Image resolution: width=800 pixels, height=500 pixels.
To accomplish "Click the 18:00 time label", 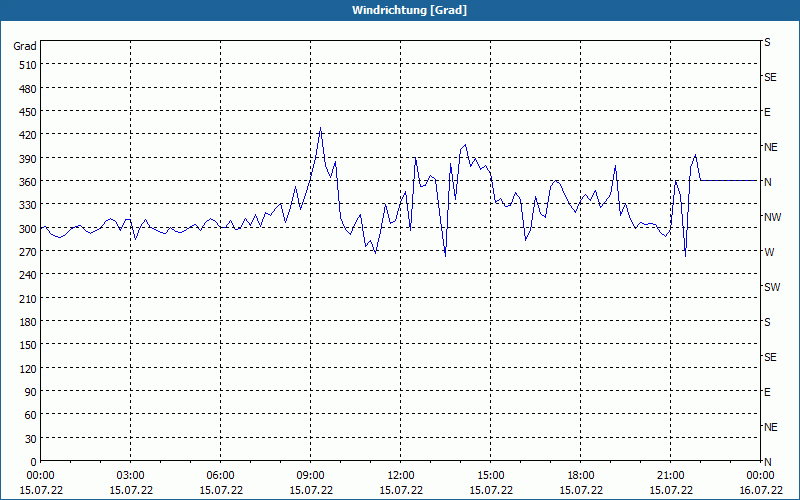I will click(x=581, y=476).
